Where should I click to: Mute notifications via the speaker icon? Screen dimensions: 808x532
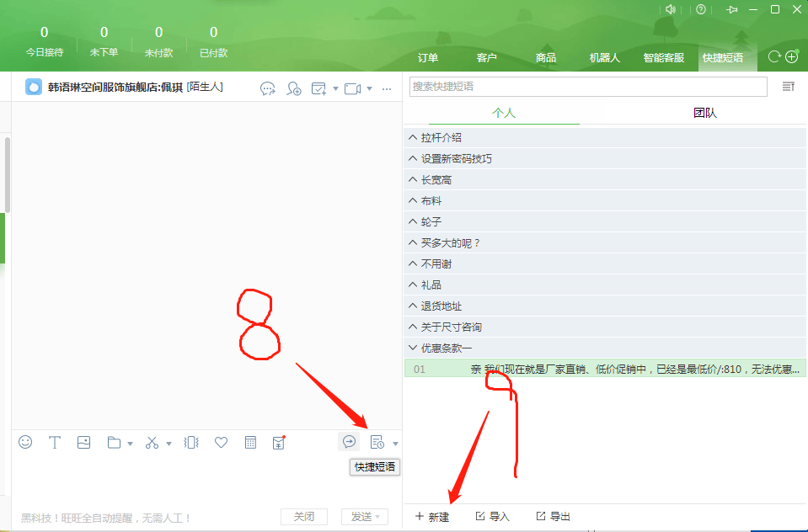point(671,9)
